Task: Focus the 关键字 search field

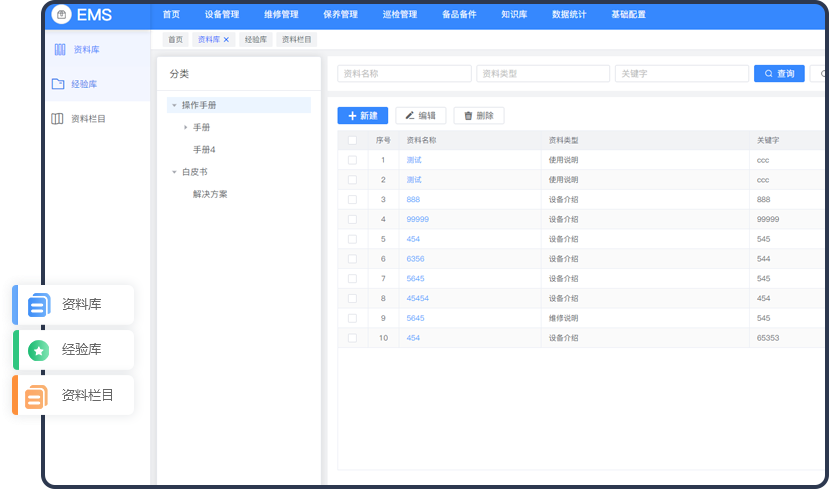Action: (682, 73)
